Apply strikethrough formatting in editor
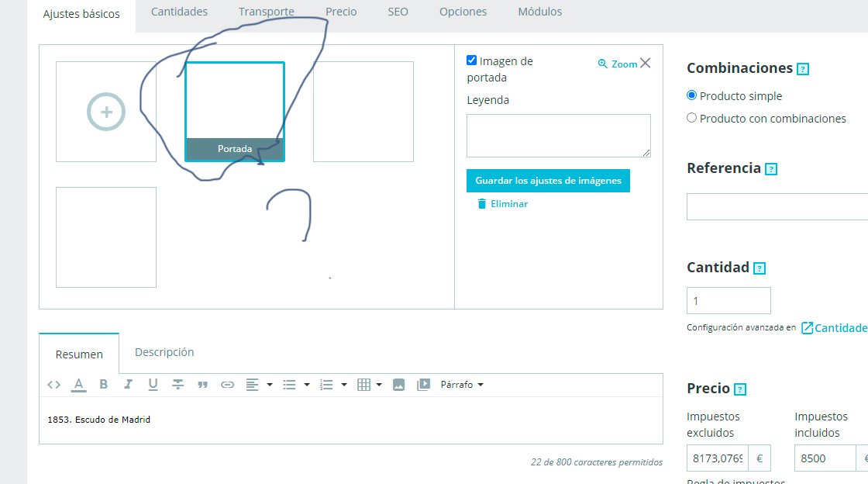The width and height of the screenshot is (868, 484). 177,384
